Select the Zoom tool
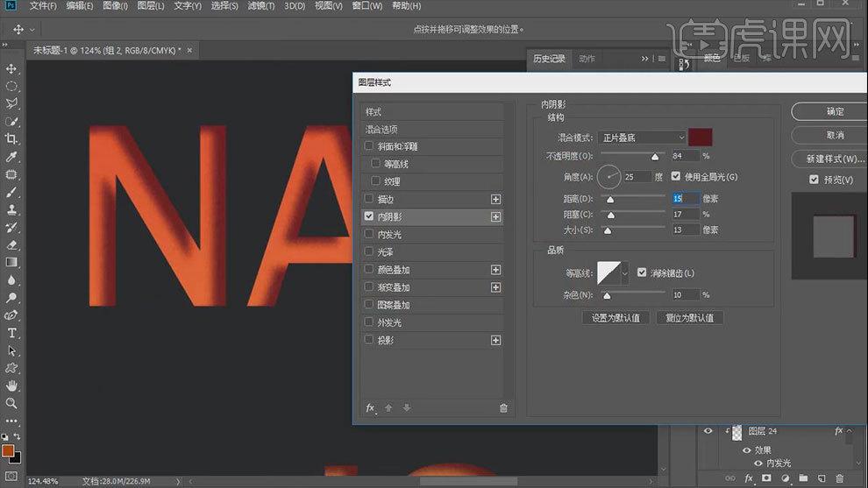Screen dimensions: 868x488 11,403
